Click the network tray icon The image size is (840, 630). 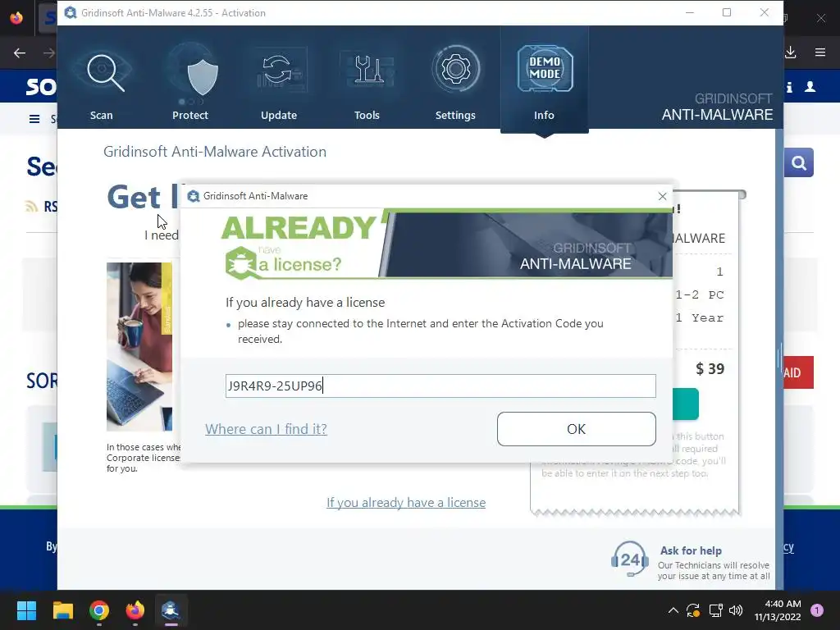715,610
